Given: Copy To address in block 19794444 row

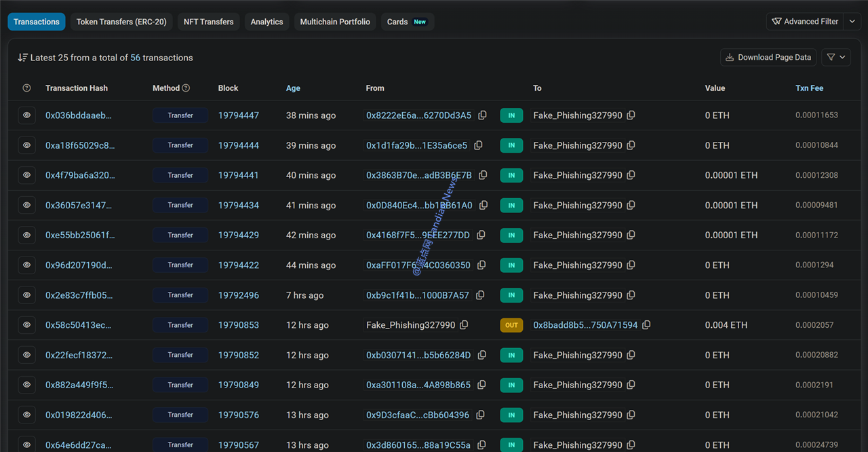Looking at the screenshot, I should (x=631, y=145).
